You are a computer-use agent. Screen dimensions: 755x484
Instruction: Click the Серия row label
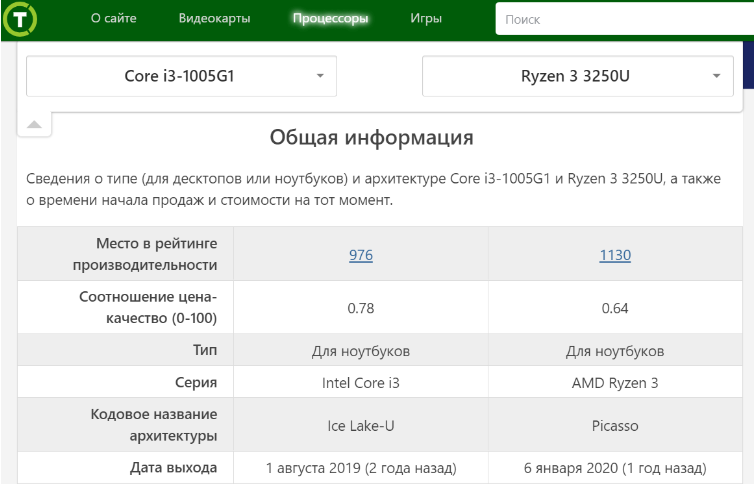point(196,382)
